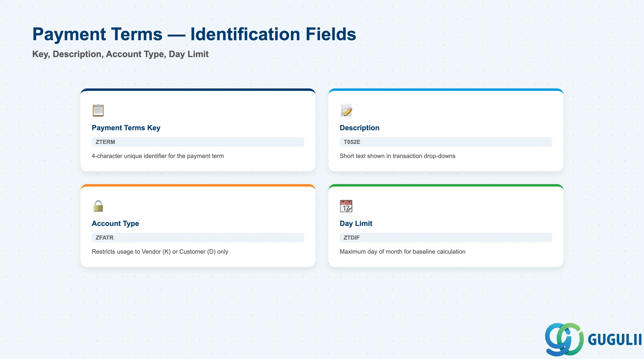
Task: Click the text '4-character unique identifier for the payment term'
Action: [158, 156]
